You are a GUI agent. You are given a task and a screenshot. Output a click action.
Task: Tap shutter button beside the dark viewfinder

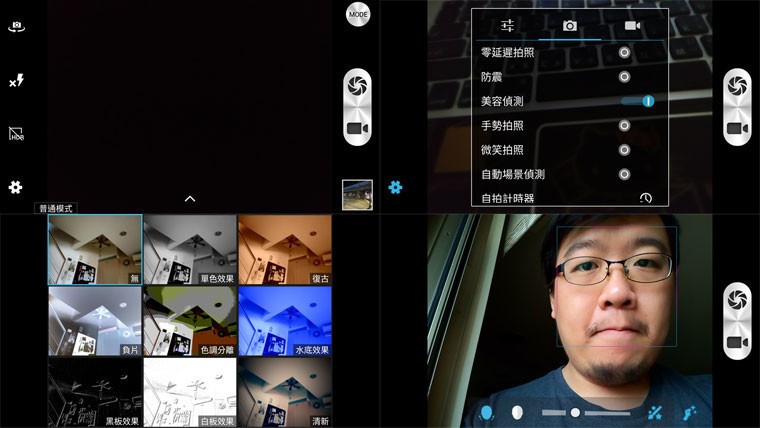click(357, 87)
